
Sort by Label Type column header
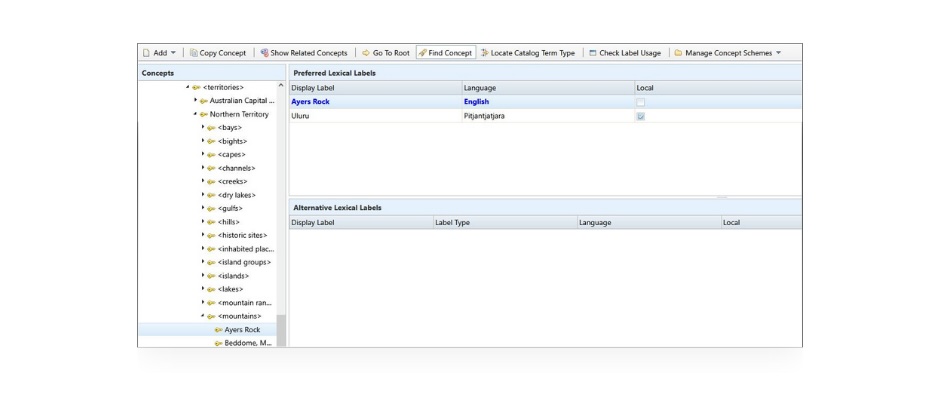(505, 222)
